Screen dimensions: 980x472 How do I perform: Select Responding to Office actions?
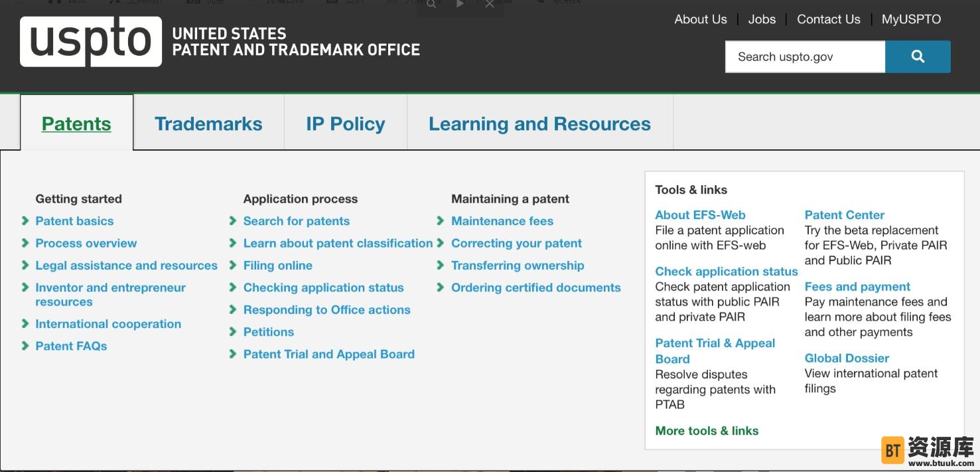click(326, 310)
